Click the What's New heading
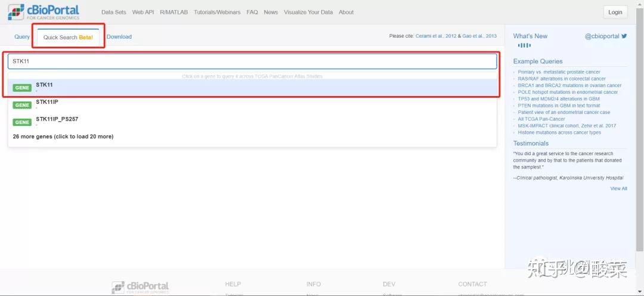Viewport: 644px width, 296px height. click(x=530, y=36)
